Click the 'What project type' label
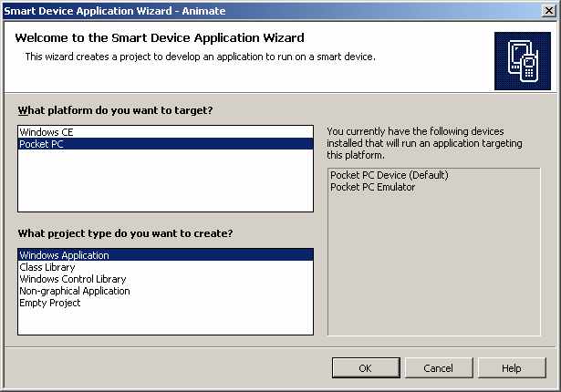 125,233
